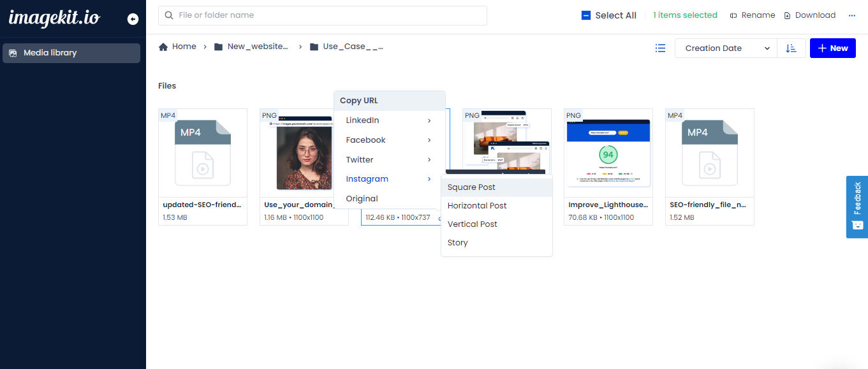Image resolution: width=868 pixels, height=369 pixels.
Task: Select the browser mockups PNG thumbnail
Action: tap(507, 140)
